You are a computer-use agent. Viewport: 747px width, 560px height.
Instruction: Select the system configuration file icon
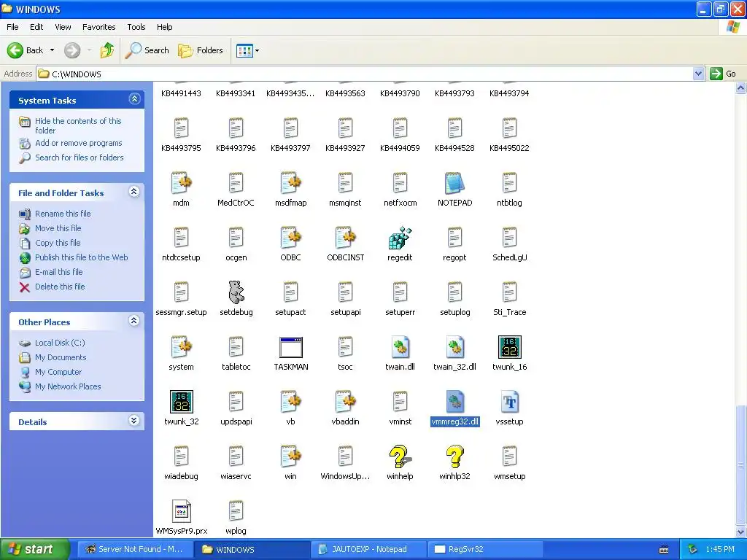pyautogui.click(x=181, y=347)
